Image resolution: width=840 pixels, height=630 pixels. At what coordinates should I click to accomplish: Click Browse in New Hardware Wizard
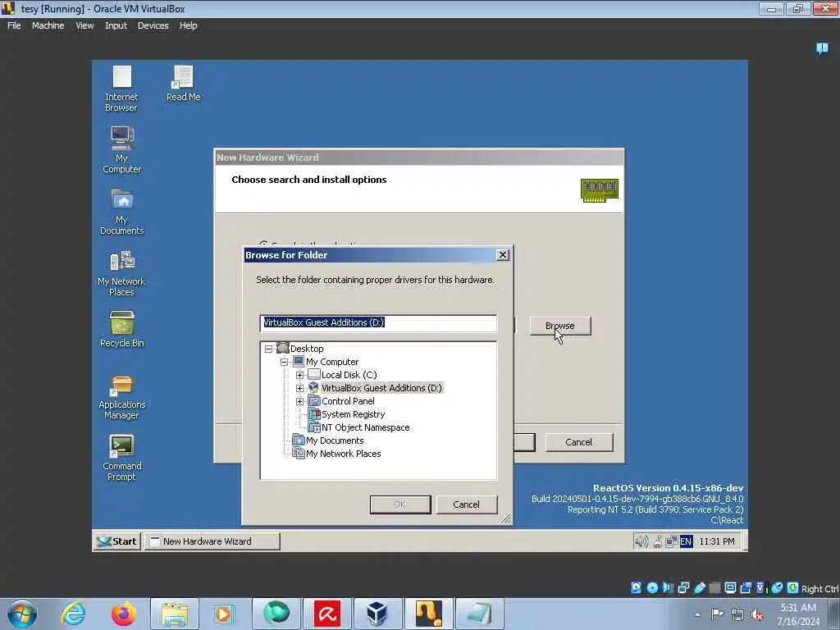(x=559, y=326)
